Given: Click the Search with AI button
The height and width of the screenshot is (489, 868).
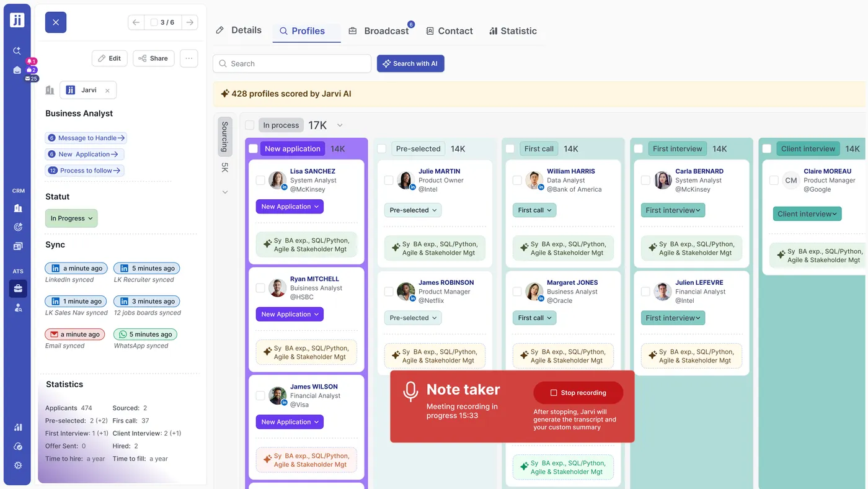Looking at the screenshot, I should (x=410, y=63).
